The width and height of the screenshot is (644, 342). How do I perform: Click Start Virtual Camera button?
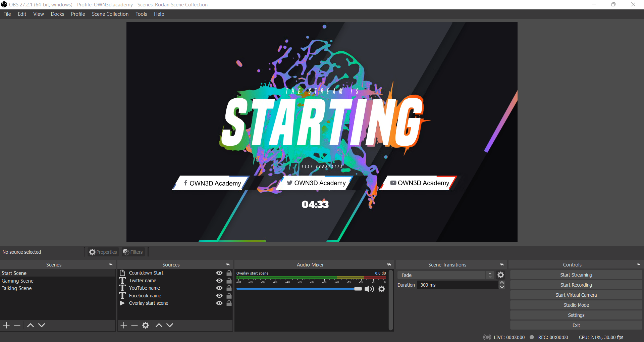[576, 295]
